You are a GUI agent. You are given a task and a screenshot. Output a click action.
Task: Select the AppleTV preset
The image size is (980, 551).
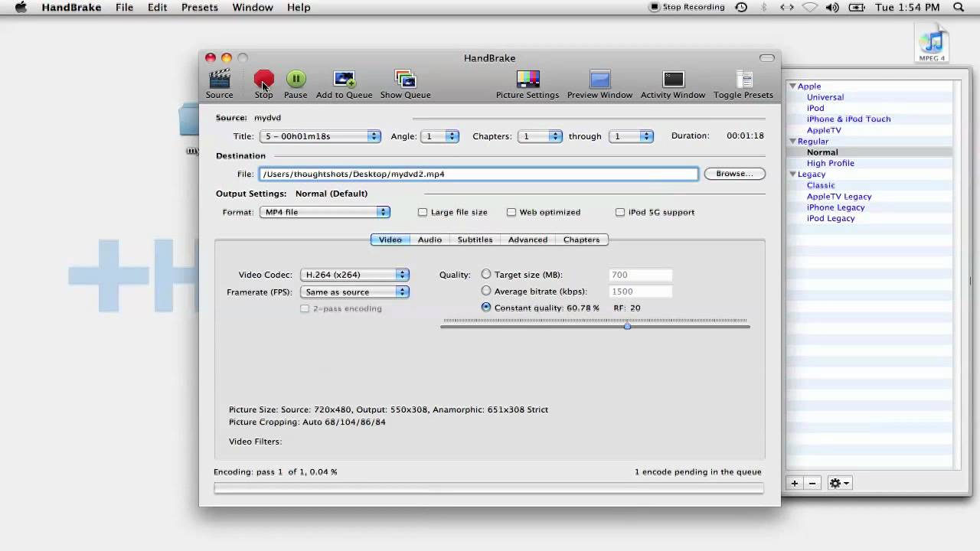[823, 130]
